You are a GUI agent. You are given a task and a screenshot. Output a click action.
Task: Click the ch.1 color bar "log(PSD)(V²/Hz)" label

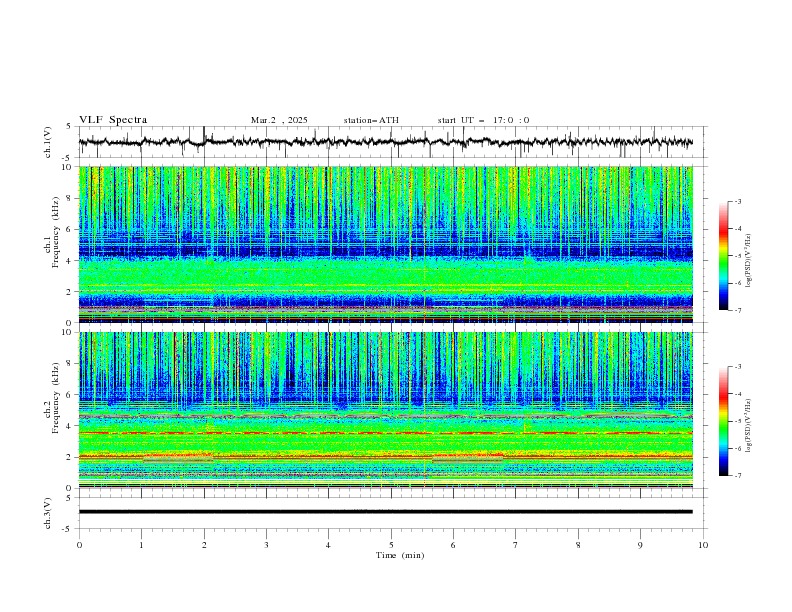pos(749,261)
